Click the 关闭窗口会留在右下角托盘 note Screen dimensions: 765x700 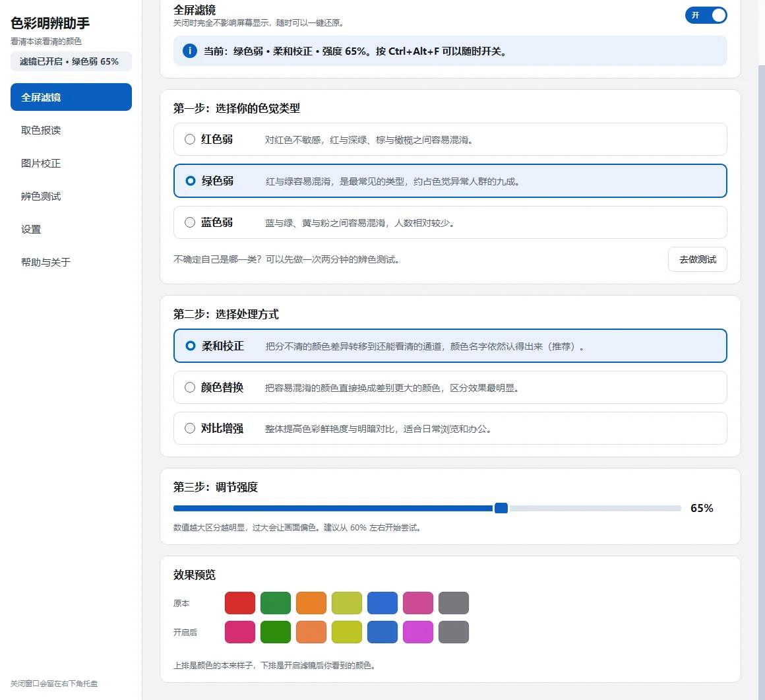(54, 684)
